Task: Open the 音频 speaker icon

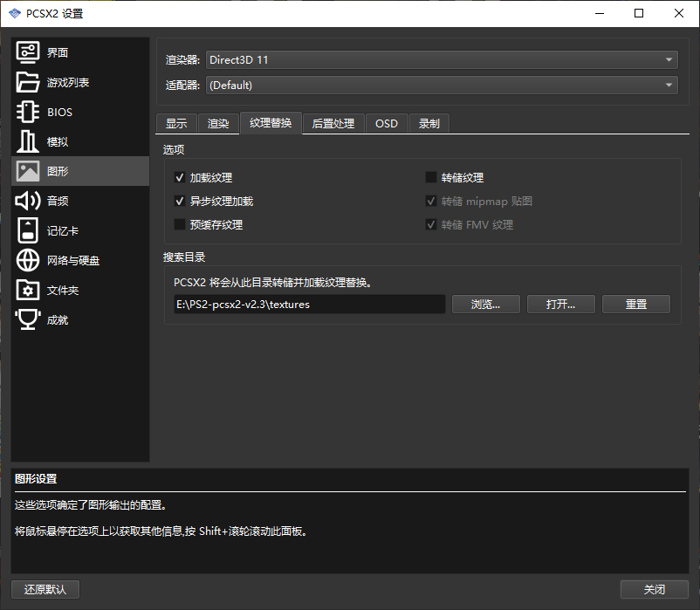Action: pyautogui.click(x=28, y=201)
